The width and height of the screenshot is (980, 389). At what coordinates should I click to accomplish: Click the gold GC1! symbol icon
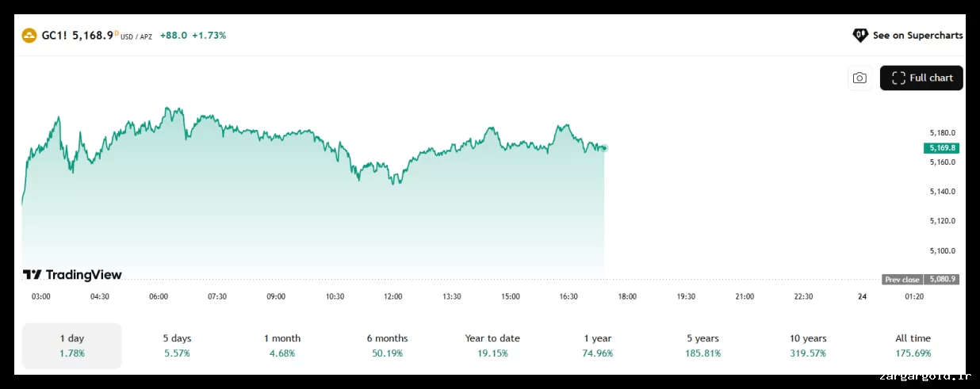29,36
